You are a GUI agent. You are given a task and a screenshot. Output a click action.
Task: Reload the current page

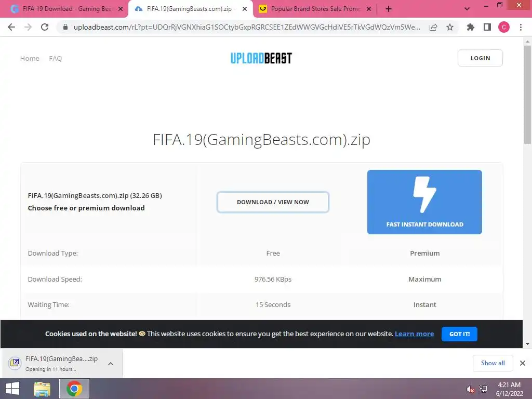pos(45,27)
